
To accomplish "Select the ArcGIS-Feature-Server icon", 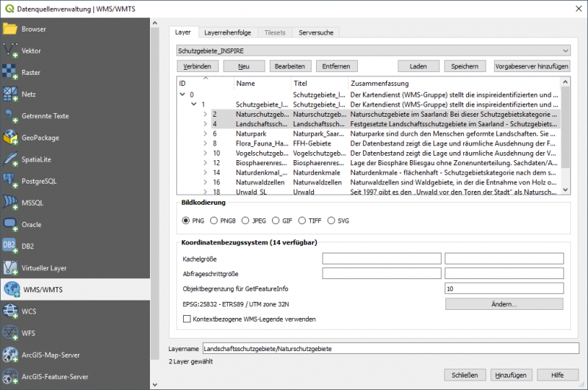I will click(x=10, y=377).
